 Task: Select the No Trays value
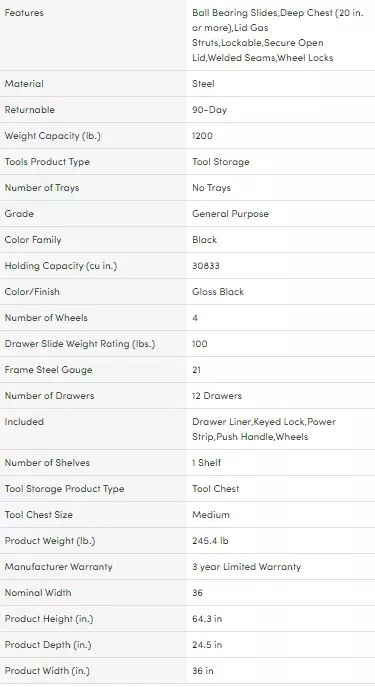(211, 188)
